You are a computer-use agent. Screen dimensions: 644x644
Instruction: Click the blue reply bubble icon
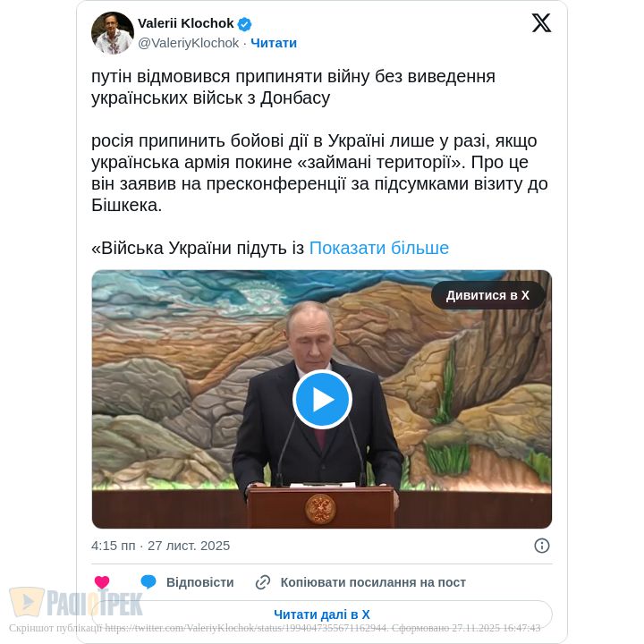pos(148,582)
